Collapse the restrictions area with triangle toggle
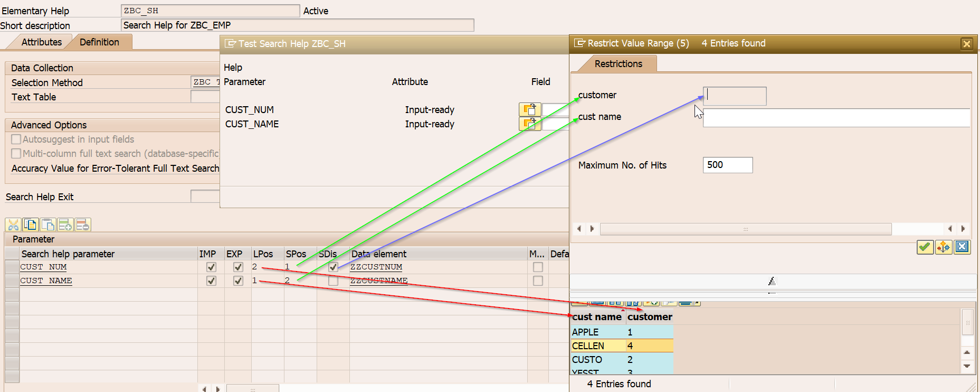Viewport: 980px width, 392px height. [x=772, y=281]
